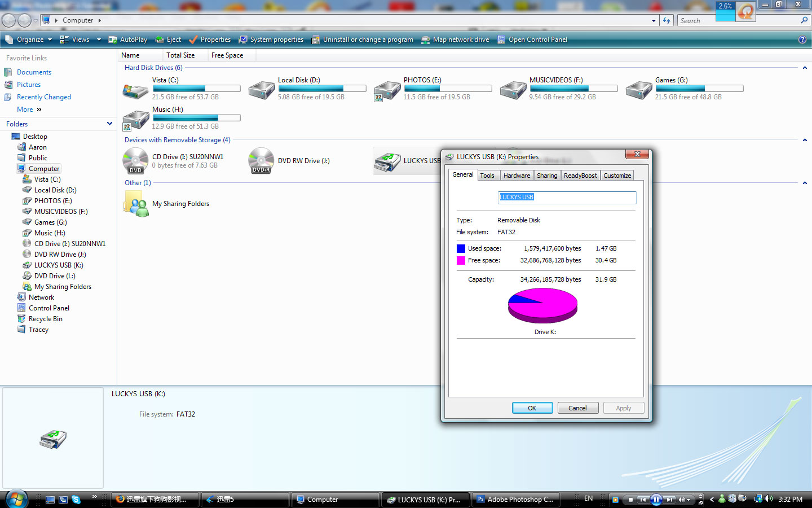Collapse the Other group

point(805,183)
